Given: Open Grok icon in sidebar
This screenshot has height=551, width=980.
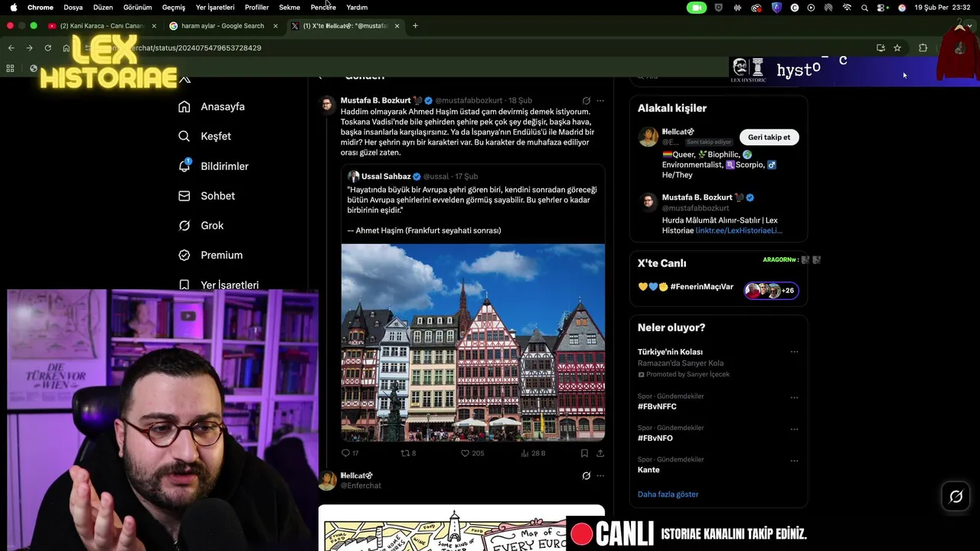Looking at the screenshot, I should (184, 225).
